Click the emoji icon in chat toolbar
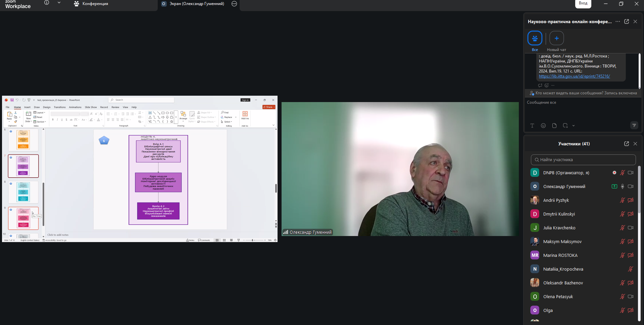The image size is (644, 325). click(x=543, y=126)
